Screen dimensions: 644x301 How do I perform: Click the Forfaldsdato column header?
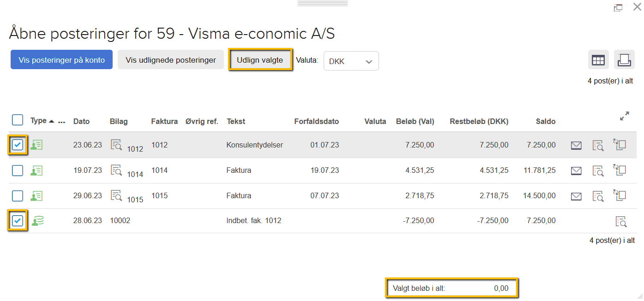[317, 121]
